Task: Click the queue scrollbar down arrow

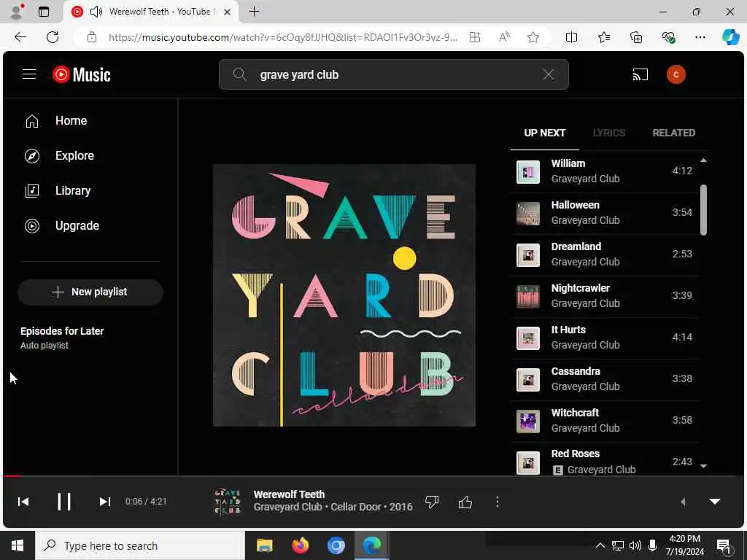Action: (703, 466)
